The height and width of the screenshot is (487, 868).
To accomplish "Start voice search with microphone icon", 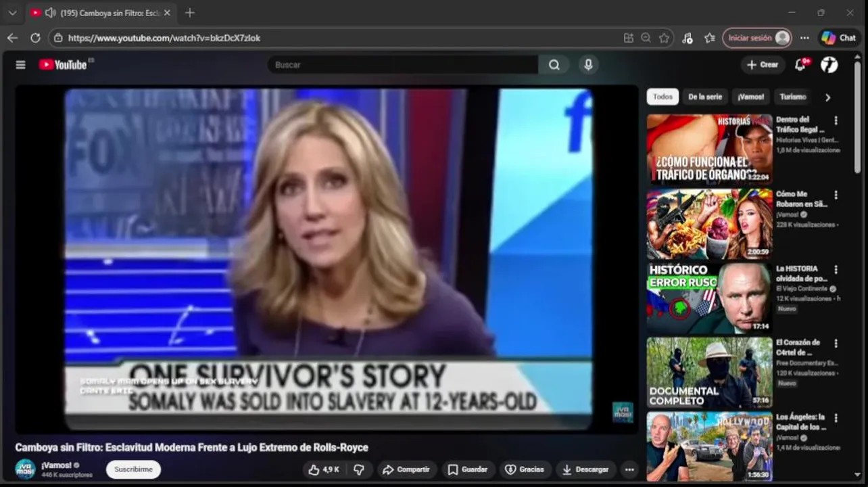I will [588, 65].
